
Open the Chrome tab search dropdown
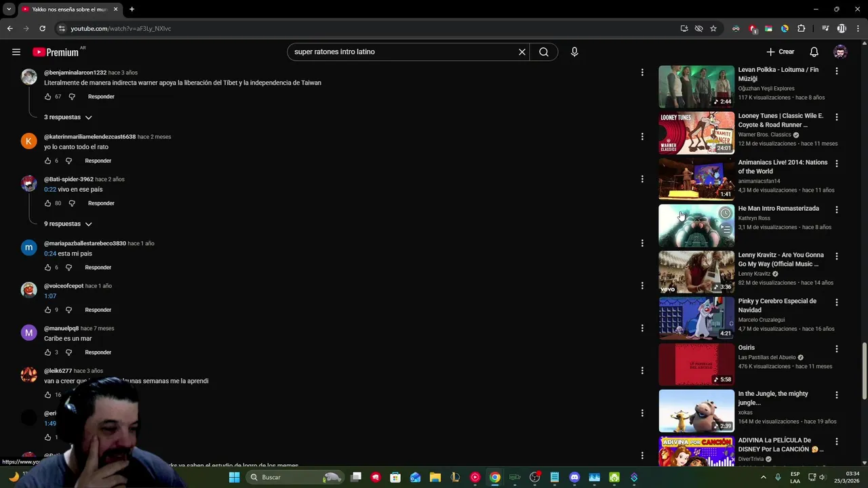9,9
